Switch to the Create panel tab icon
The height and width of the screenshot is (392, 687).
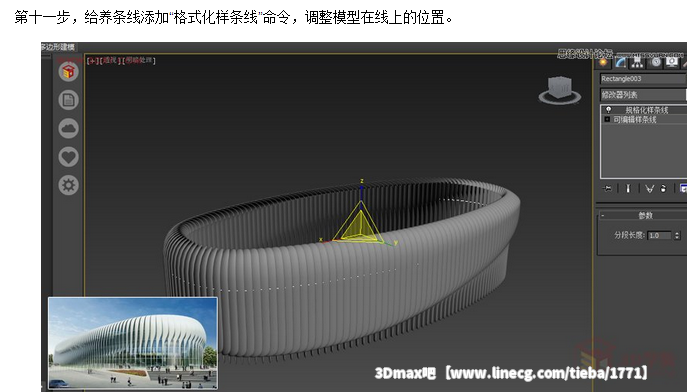(x=603, y=62)
